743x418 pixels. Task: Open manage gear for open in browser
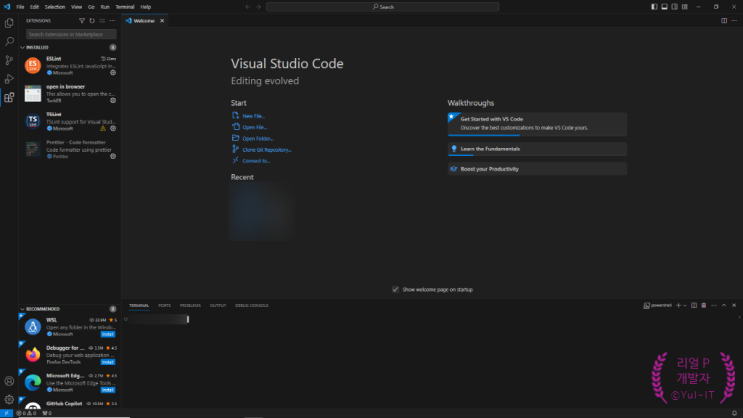113,100
